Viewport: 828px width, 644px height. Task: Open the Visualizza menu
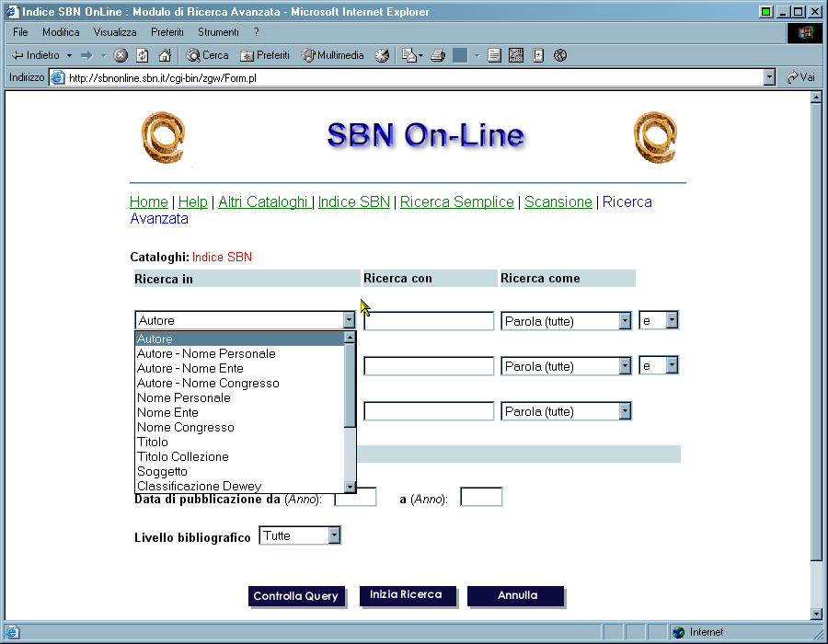[x=115, y=32]
